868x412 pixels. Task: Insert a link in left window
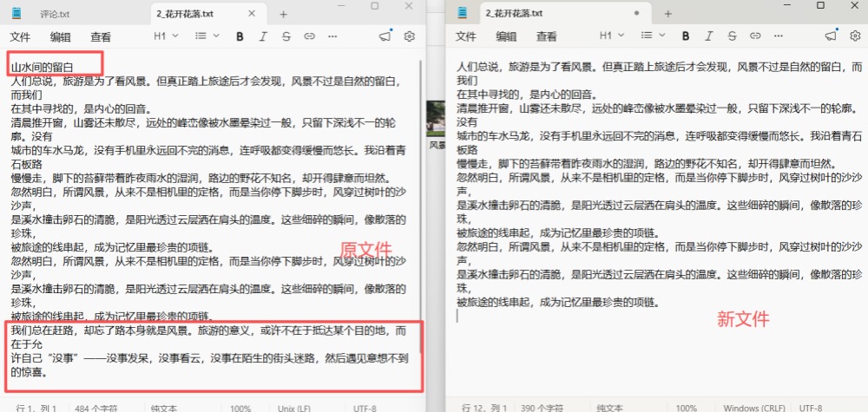[x=309, y=36]
